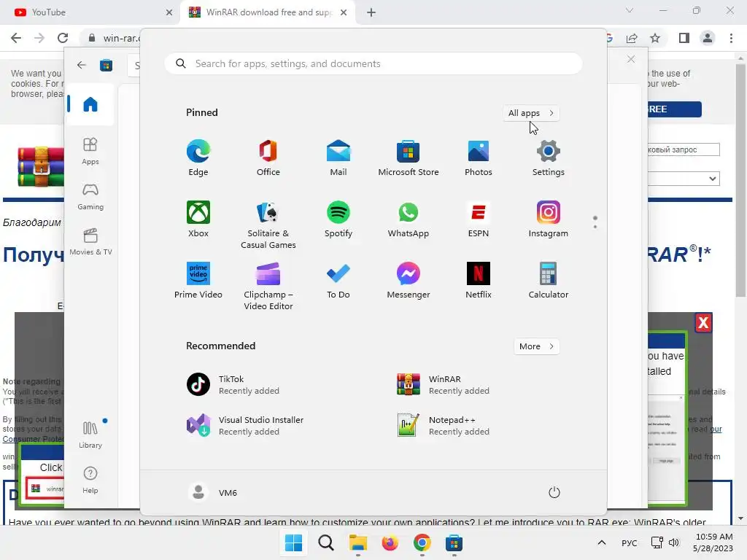The image size is (747, 560).
Task: Select Gaming in Microsoft Store sidebar
Action: 90,197
